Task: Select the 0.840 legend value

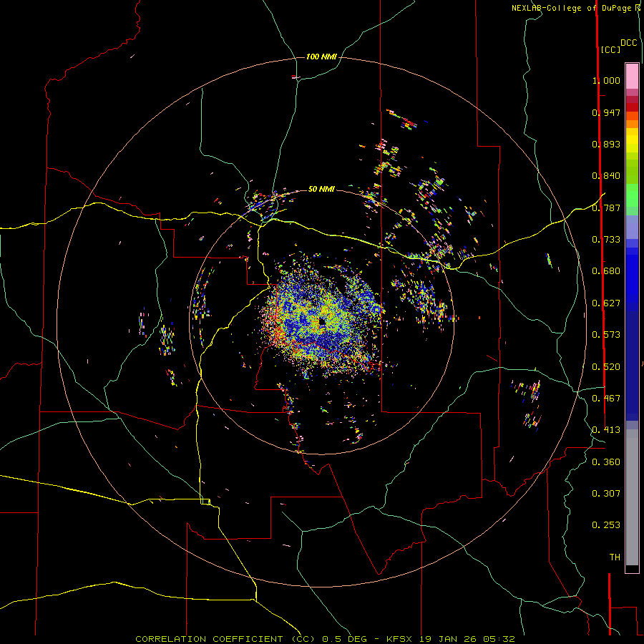Action: 606,176
